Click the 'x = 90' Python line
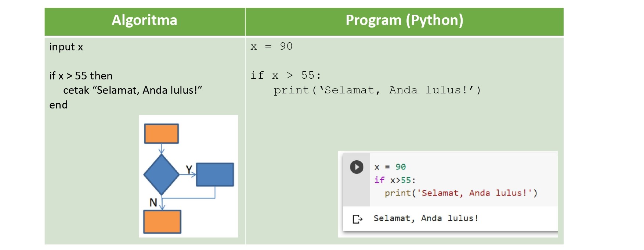The width and height of the screenshot is (644, 250). (272, 46)
